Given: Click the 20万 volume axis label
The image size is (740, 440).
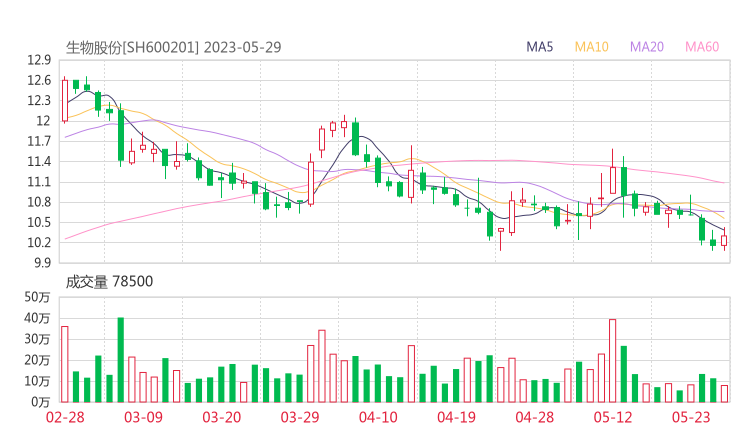Looking at the screenshot, I should click(37, 361).
